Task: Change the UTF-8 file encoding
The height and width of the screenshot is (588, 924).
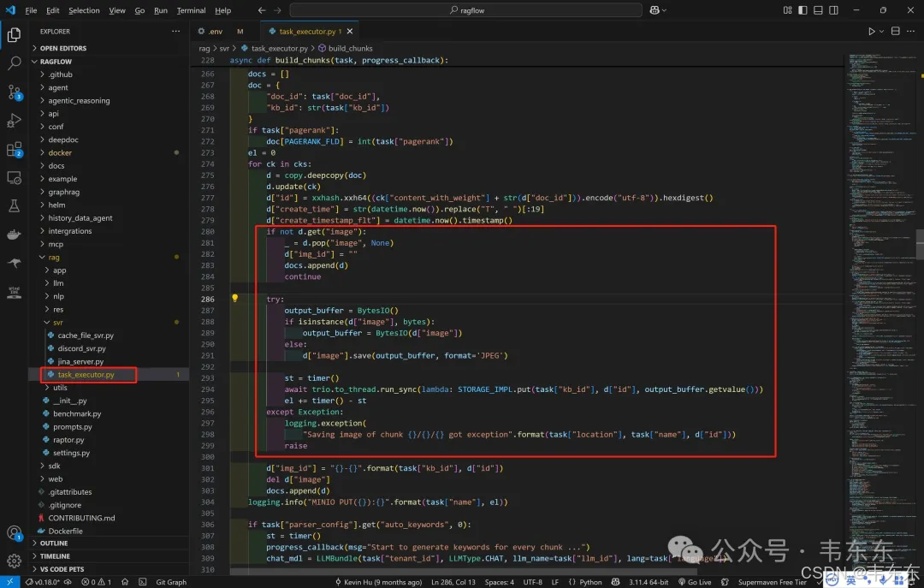Action: (x=533, y=582)
